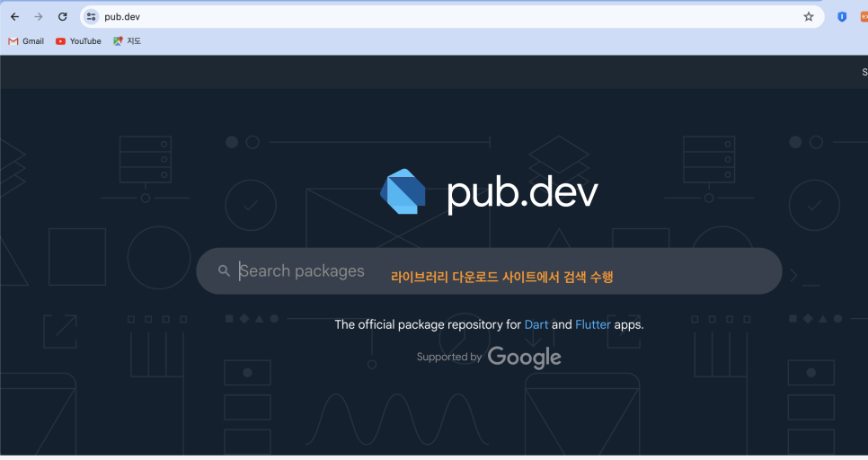
Task: Reload the pub.dev page
Action: 63,16
